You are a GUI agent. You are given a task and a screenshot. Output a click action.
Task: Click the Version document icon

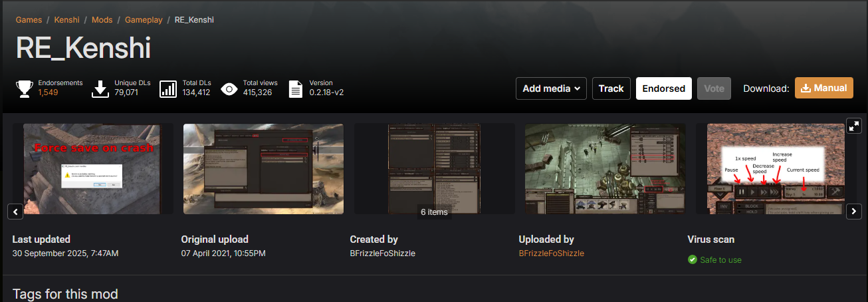[296, 88]
